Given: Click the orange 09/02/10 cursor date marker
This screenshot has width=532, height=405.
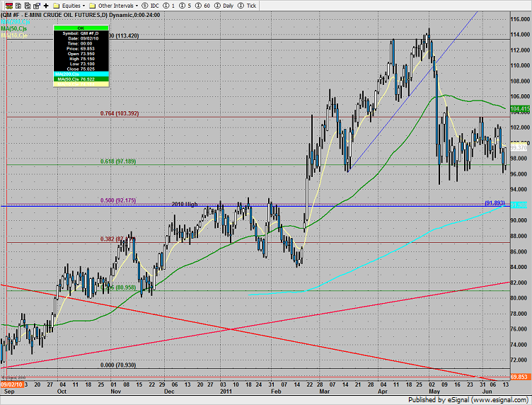Looking at the screenshot, I should pyautogui.click(x=12, y=384).
